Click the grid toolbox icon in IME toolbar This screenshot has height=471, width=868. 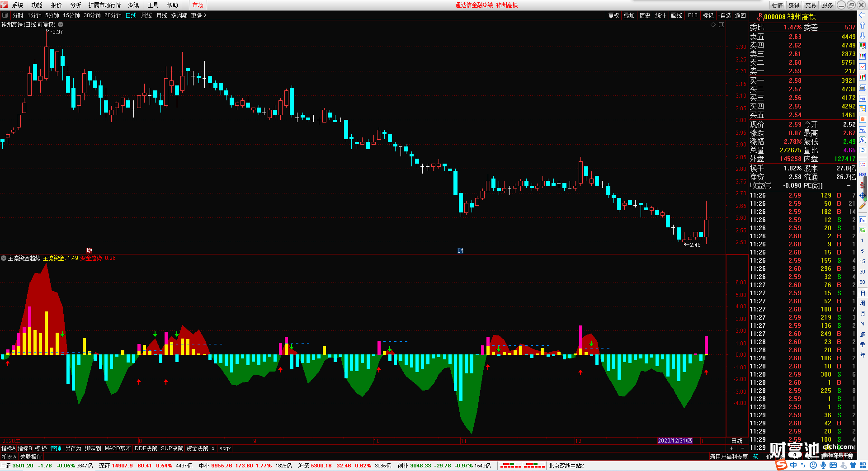tap(863, 465)
